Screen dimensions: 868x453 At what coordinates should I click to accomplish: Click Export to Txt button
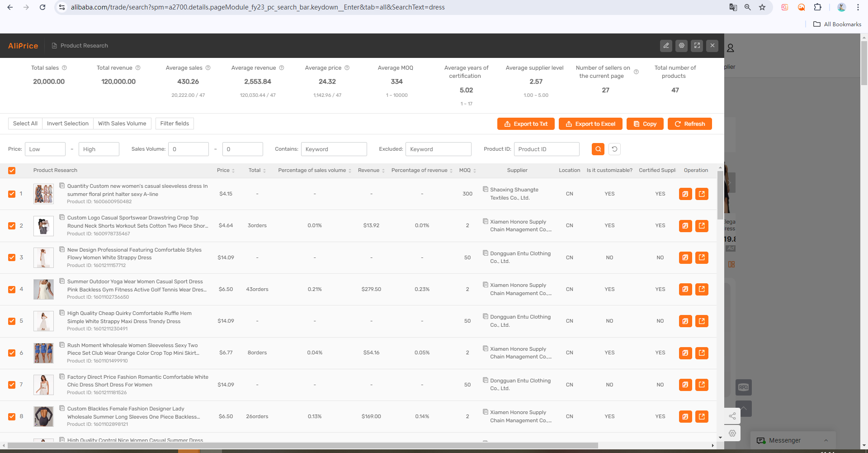point(526,124)
